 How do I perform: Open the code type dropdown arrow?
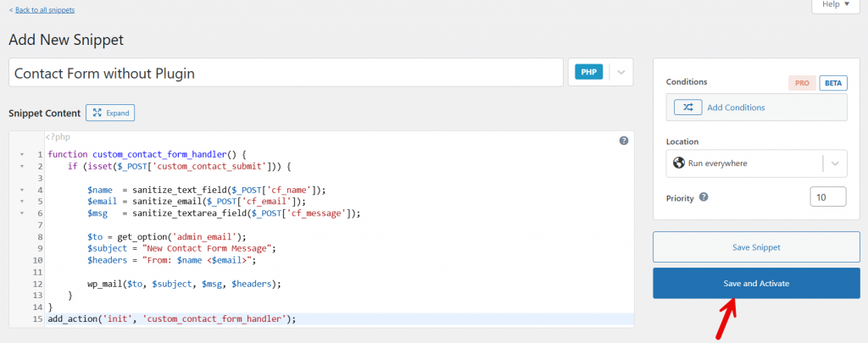coord(621,73)
